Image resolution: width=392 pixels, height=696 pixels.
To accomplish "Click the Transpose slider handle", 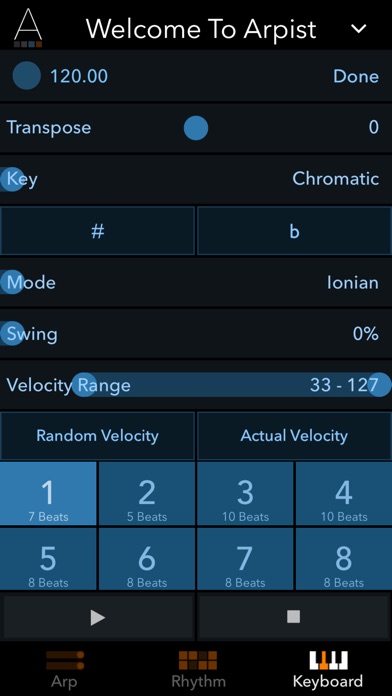I will (196, 128).
